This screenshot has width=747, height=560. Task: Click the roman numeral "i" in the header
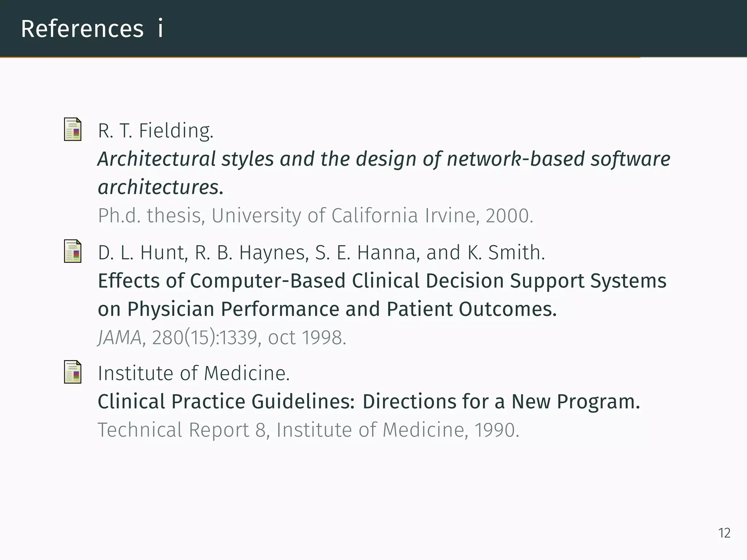(160, 29)
